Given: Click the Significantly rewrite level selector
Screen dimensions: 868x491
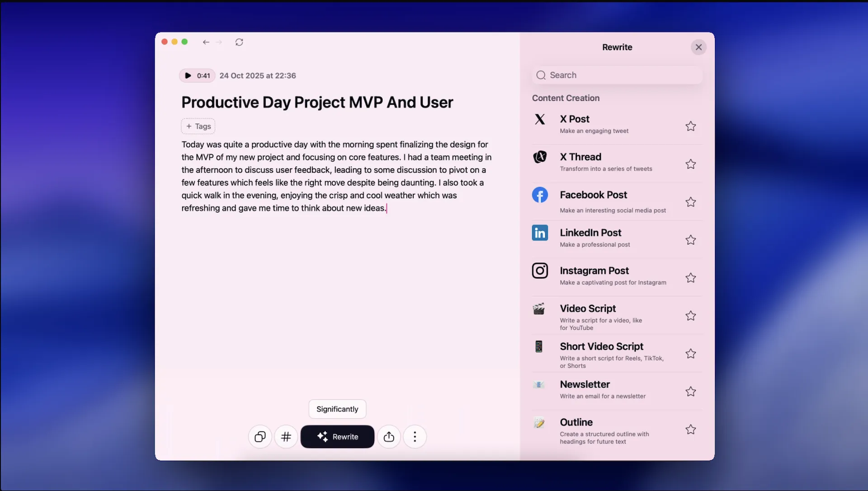Looking at the screenshot, I should (337, 409).
